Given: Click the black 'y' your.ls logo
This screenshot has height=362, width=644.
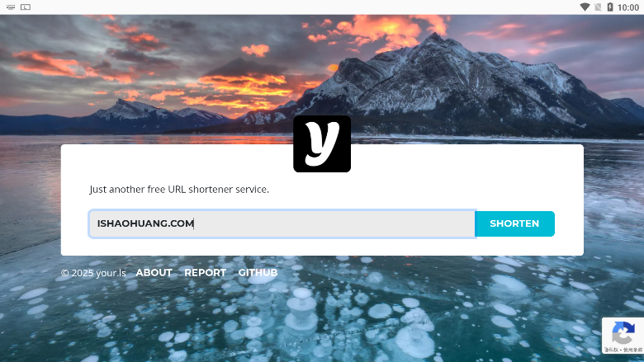Looking at the screenshot, I should 322,144.
